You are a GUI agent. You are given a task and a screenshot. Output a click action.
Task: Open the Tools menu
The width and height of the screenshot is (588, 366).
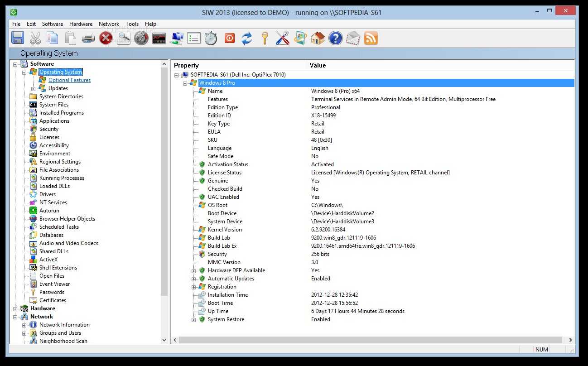coord(132,24)
